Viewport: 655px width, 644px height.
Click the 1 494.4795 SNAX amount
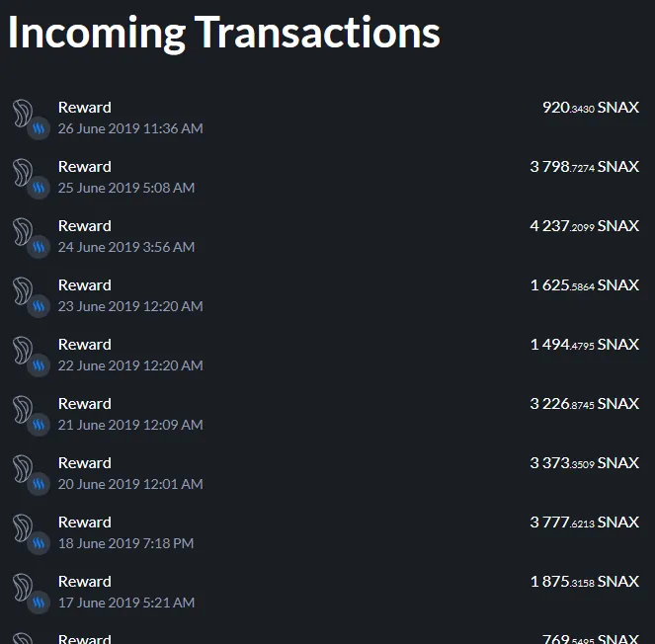[x=584, y=345]
